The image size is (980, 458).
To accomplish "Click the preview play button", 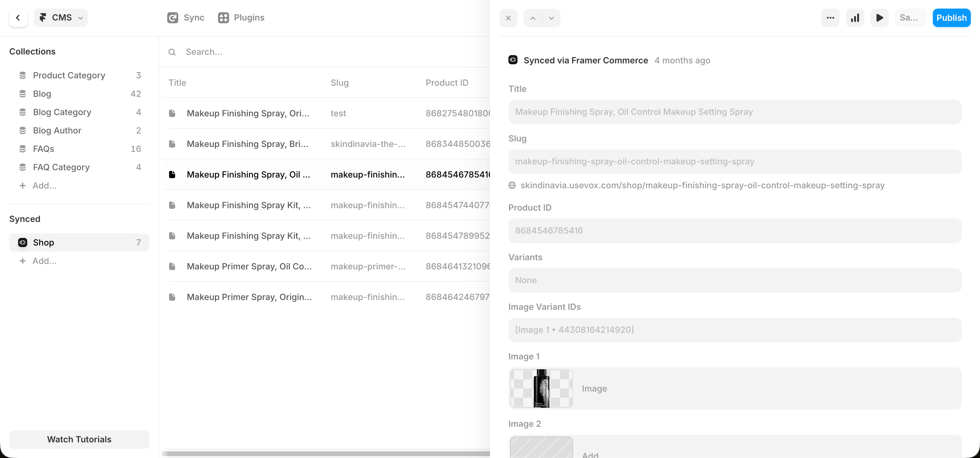I will [x=879, y=18].
